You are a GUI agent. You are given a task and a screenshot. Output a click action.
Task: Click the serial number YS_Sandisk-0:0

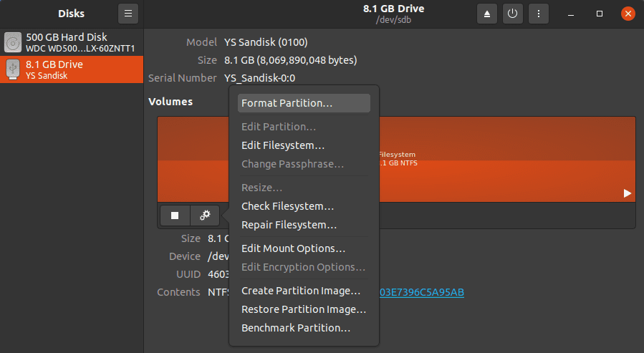259,78
